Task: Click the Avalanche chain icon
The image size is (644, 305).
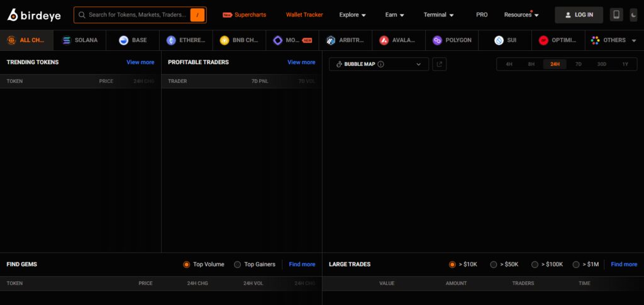Action: pos(384,40)
